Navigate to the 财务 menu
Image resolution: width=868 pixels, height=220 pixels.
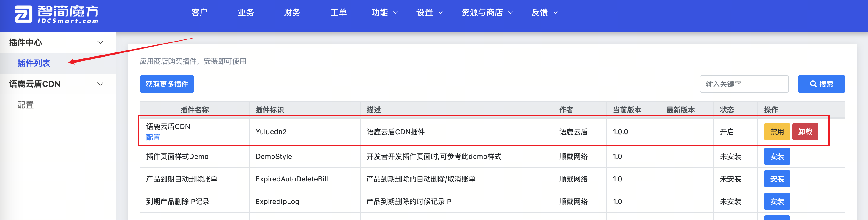click(292, 13)
